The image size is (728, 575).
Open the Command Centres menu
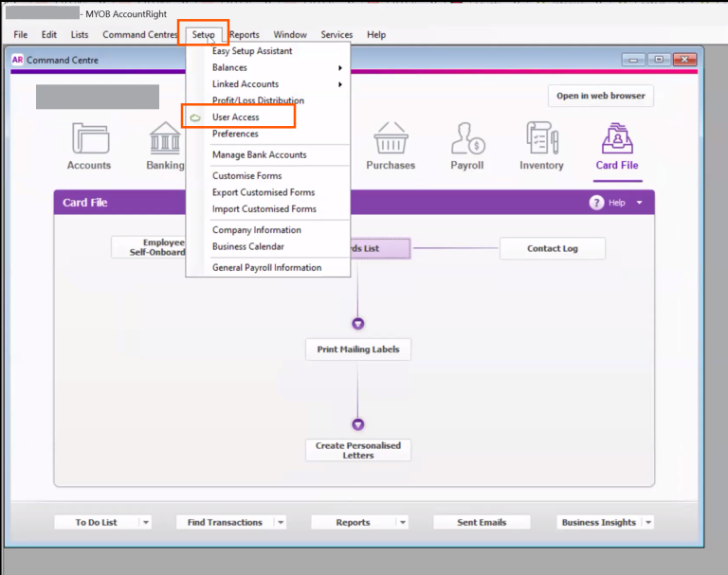139,35
